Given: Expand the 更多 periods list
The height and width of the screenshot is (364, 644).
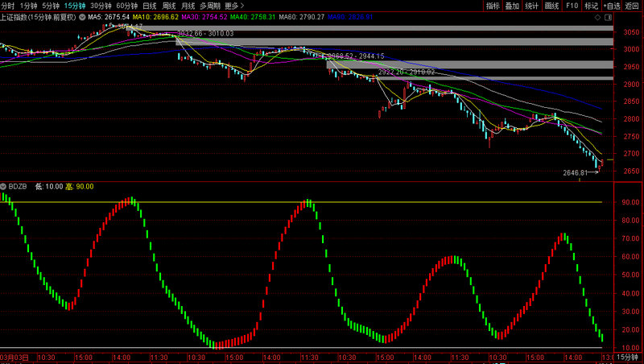Looking at the screenshot, I should (x=235, y=6).
